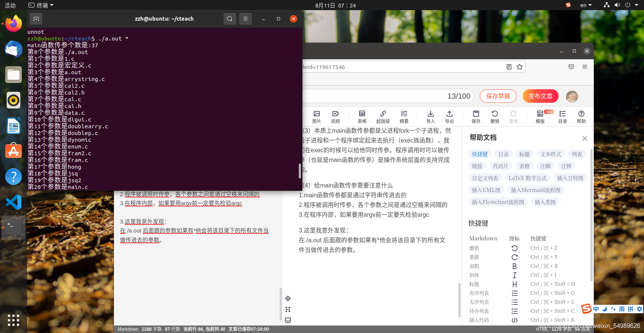This screenshot has height=333, width=644.
Task: Open the system status menu arrow
Action: point(636,5)
